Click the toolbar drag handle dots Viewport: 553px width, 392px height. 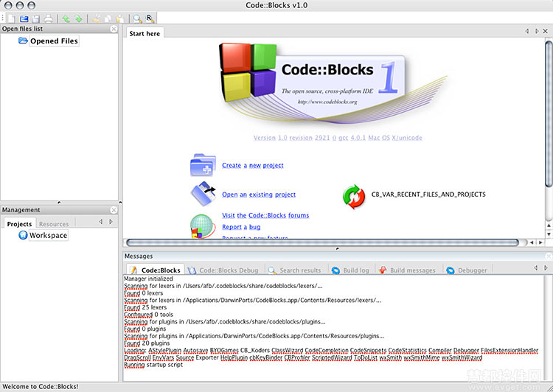(x=3, y=18)
